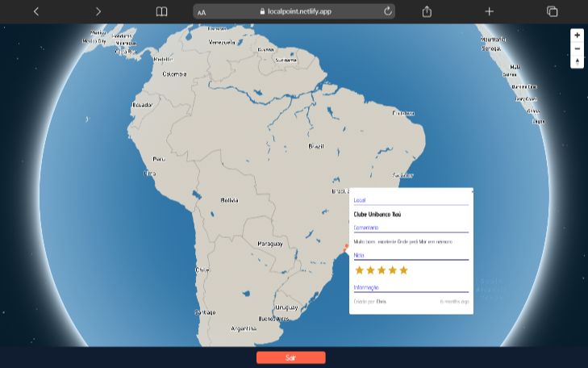This screenshot has width=588, height=368.
Task: Click the Argentina label on the map
Action: 244,328
